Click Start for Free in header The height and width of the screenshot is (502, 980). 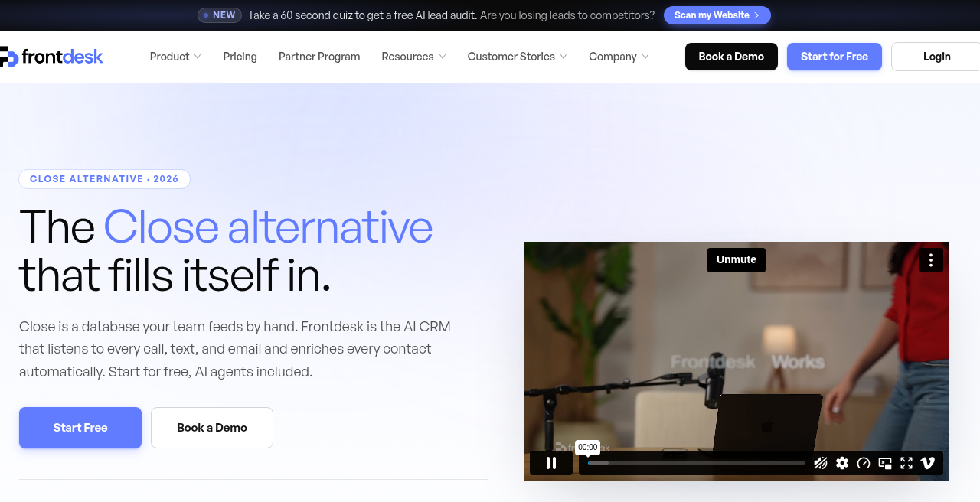pos(835,57)
